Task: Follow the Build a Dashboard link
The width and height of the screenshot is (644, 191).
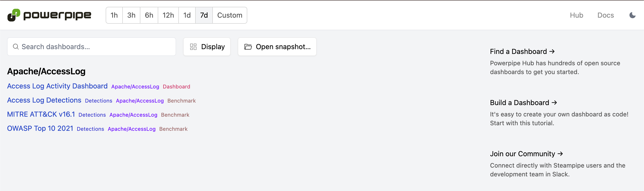Action: click(523, 103)
